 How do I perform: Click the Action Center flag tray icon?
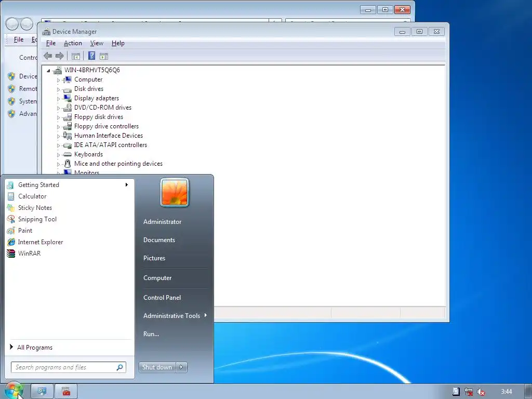tap(456, 392)
